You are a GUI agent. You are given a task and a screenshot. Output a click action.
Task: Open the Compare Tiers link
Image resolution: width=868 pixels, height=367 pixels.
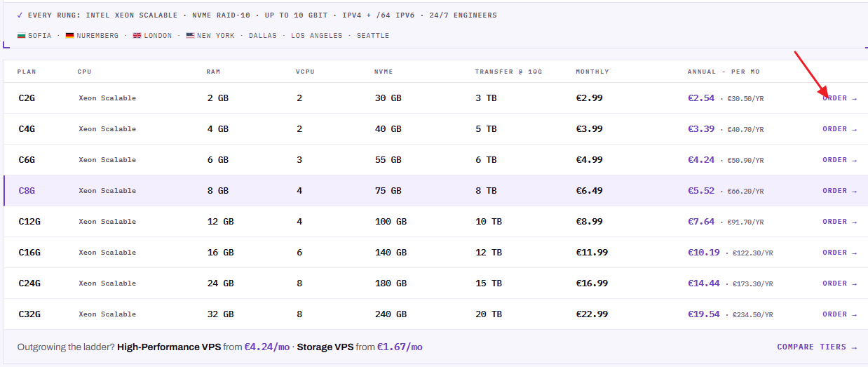coord(817,347)
